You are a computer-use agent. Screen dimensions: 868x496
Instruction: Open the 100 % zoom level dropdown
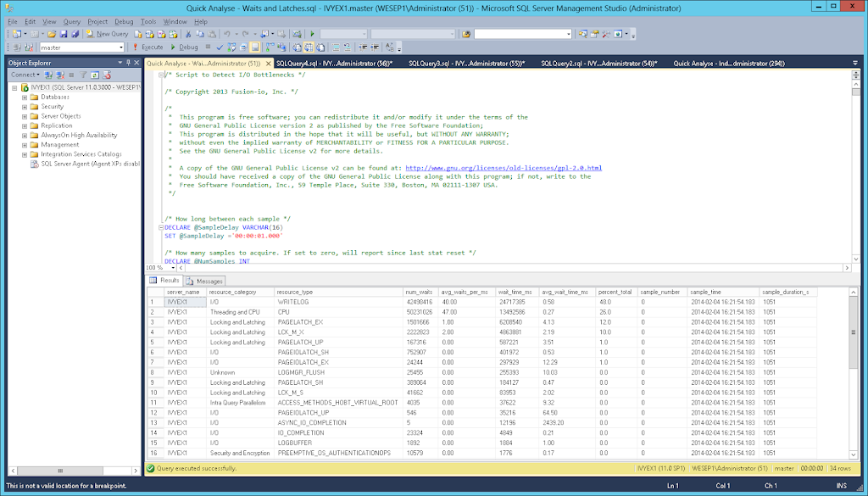(173, 268)
